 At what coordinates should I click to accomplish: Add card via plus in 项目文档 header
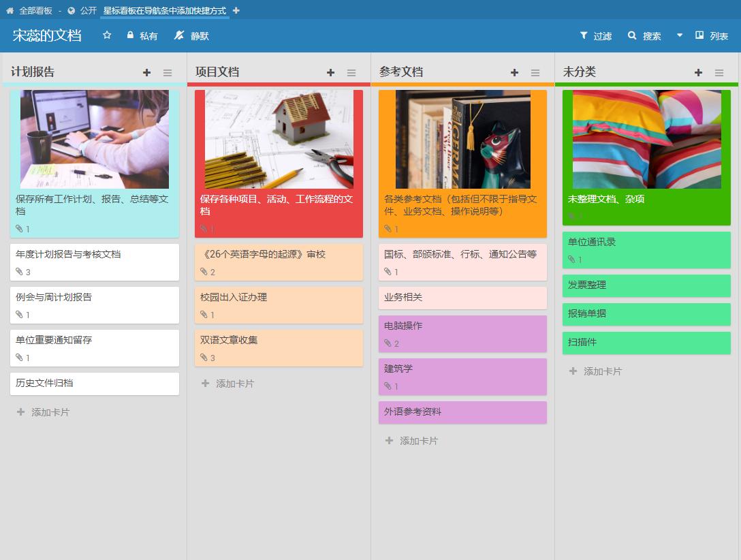[331, 72]
